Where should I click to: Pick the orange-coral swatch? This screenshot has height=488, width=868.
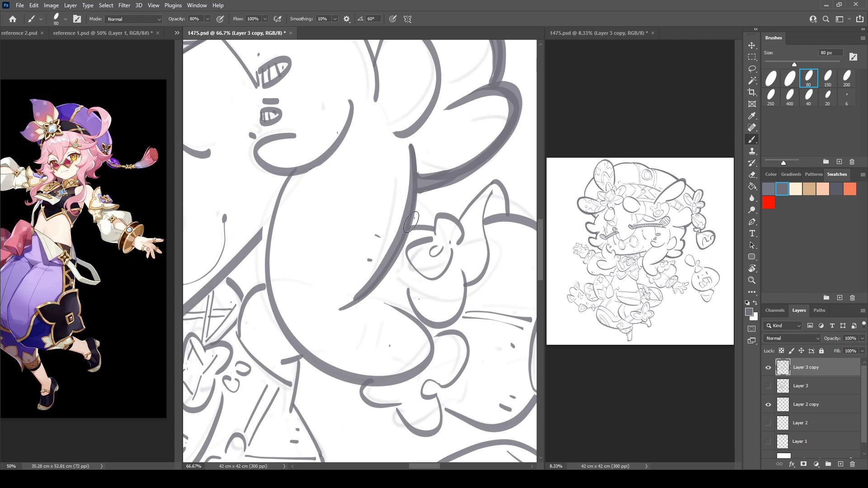tap(850, 189)
